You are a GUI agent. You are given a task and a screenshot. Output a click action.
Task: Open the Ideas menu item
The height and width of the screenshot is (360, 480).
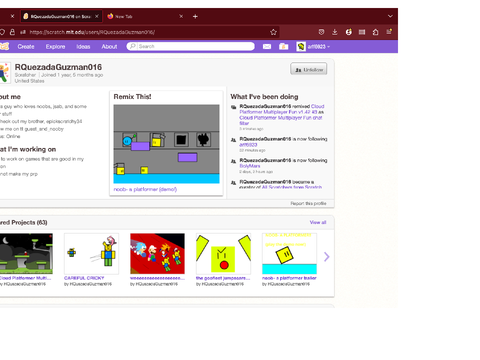point(83,47)
